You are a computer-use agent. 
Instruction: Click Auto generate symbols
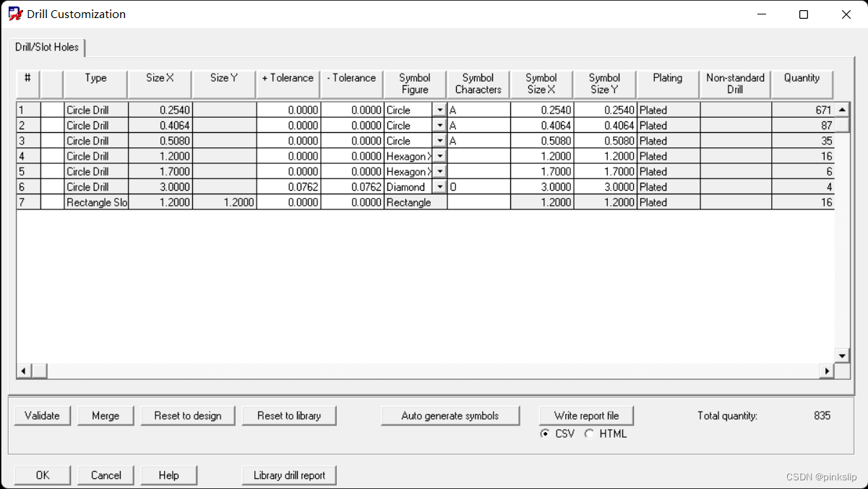pyautogui.click(x=450, y=415)
